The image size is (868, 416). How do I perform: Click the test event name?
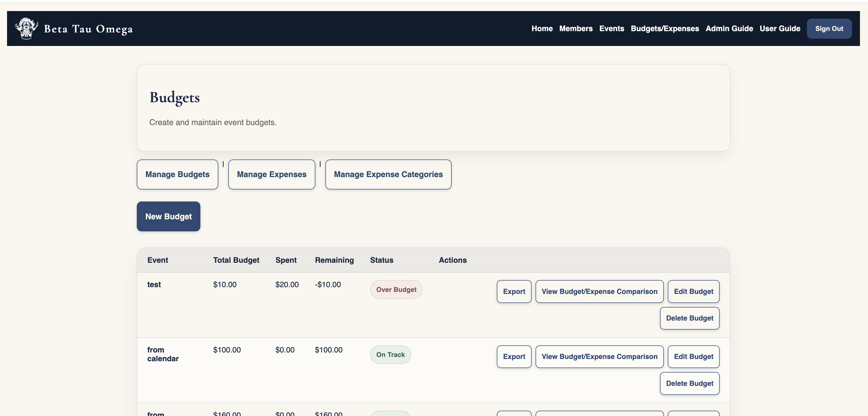point(154,285)
